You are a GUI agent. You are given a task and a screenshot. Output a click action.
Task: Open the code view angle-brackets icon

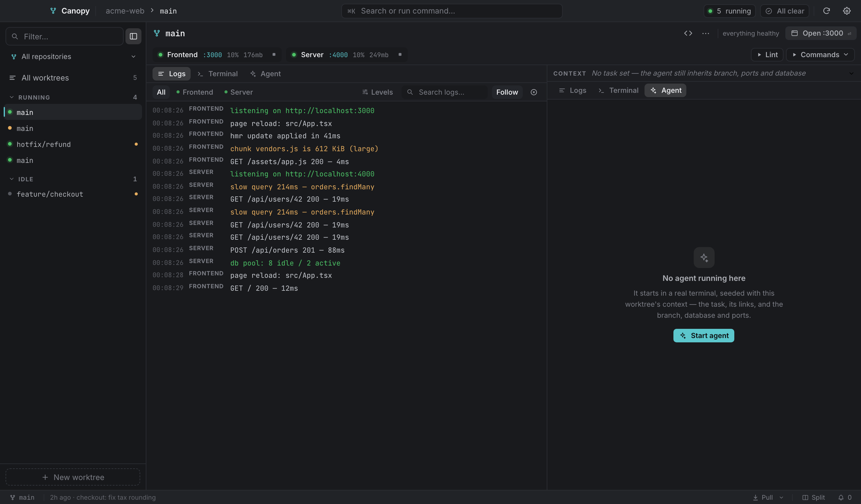pos(688,33)
